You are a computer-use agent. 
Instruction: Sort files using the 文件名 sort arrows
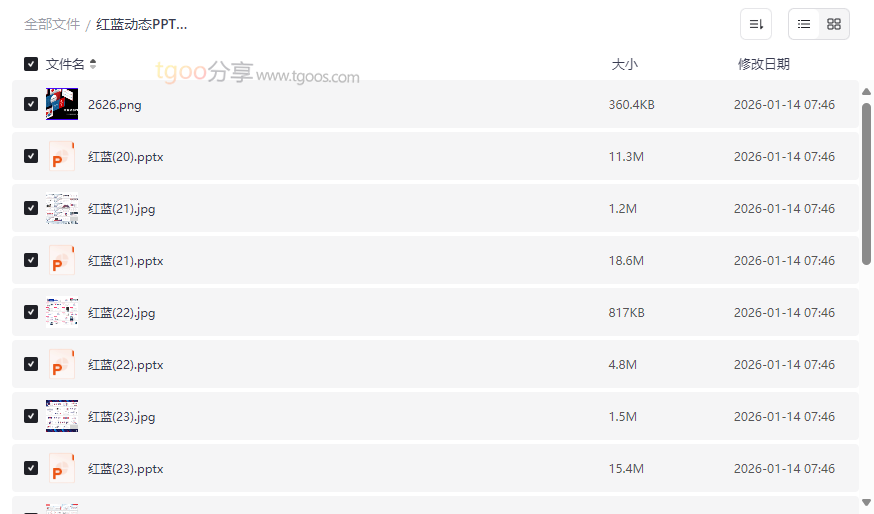[93, 64]
